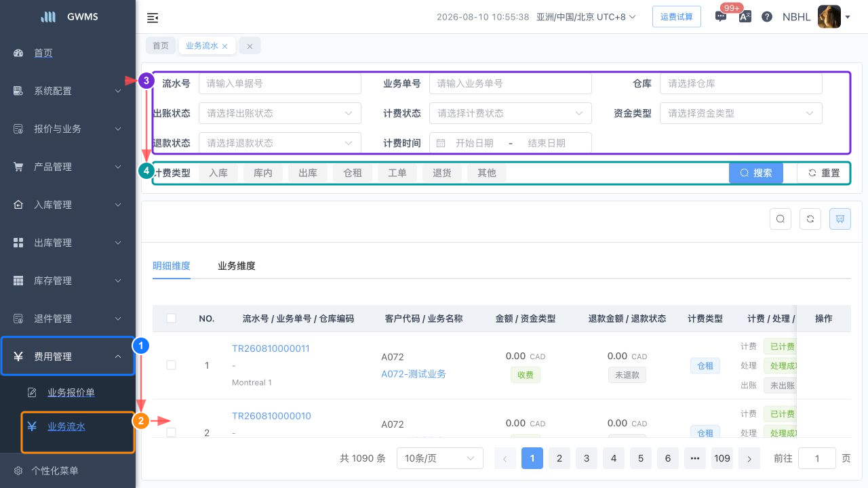Open the 退款状态 dropdown

tap(280, 143)
